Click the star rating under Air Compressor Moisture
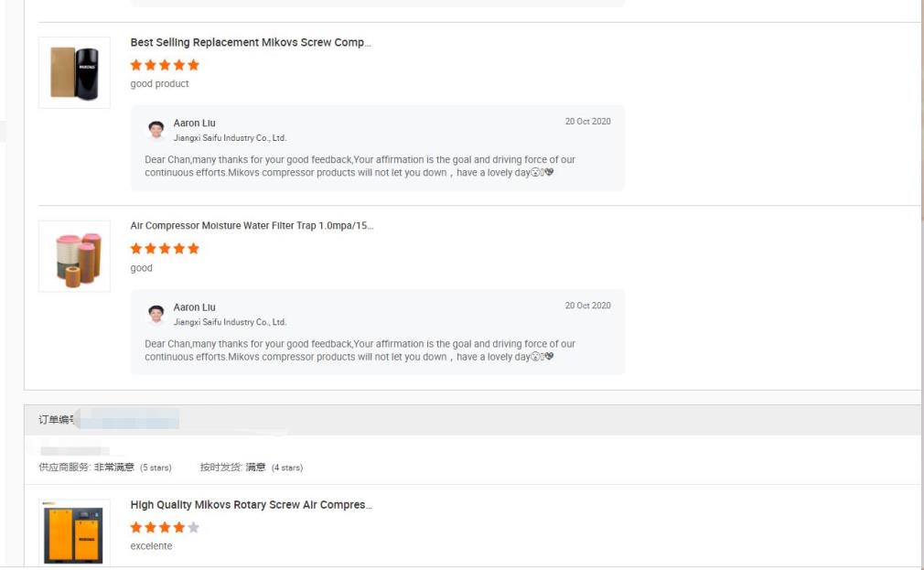Viewport: 924px width, 570px height. [x=165, y=249]
